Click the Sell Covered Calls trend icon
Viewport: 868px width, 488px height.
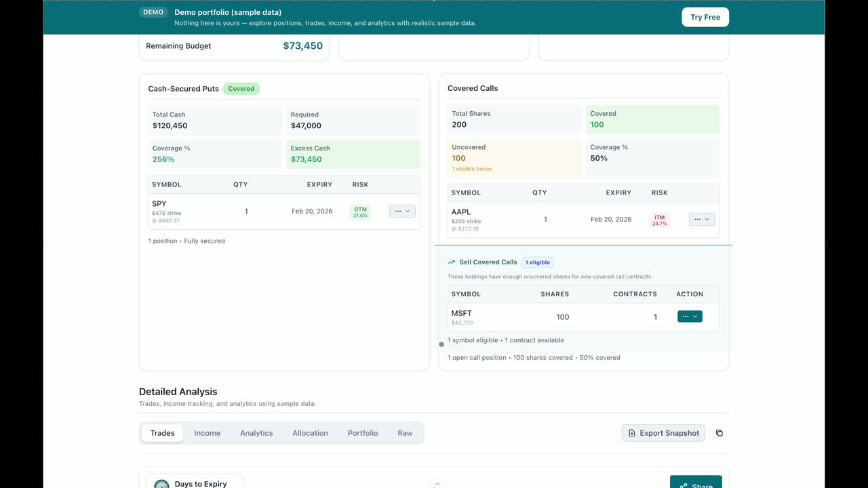(452, 262)
